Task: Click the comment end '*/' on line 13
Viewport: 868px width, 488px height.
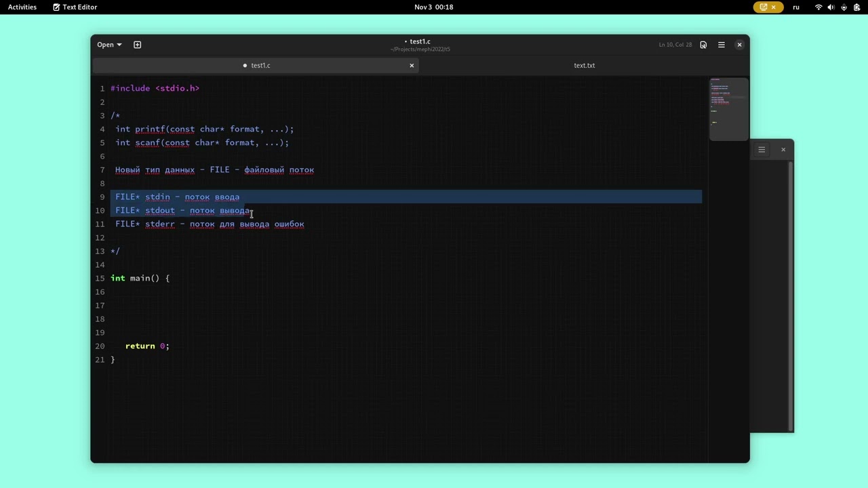Action: click(115, 251)
